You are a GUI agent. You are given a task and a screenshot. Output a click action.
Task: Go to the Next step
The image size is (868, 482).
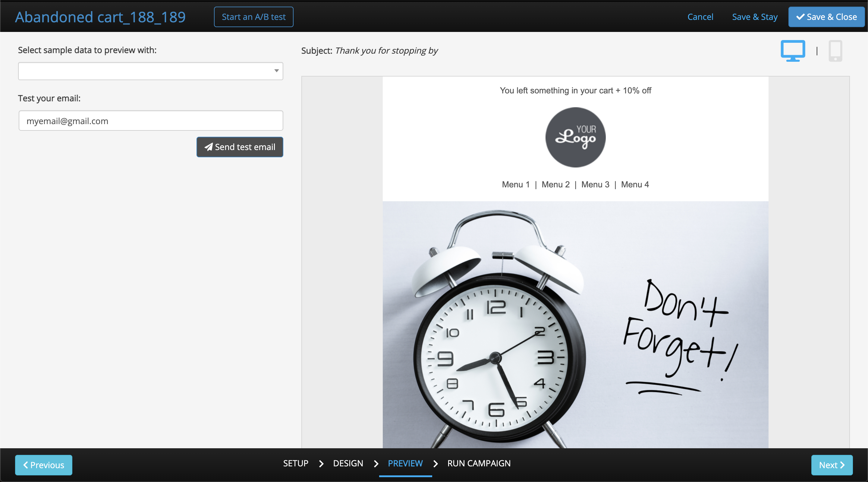point(832,465)
